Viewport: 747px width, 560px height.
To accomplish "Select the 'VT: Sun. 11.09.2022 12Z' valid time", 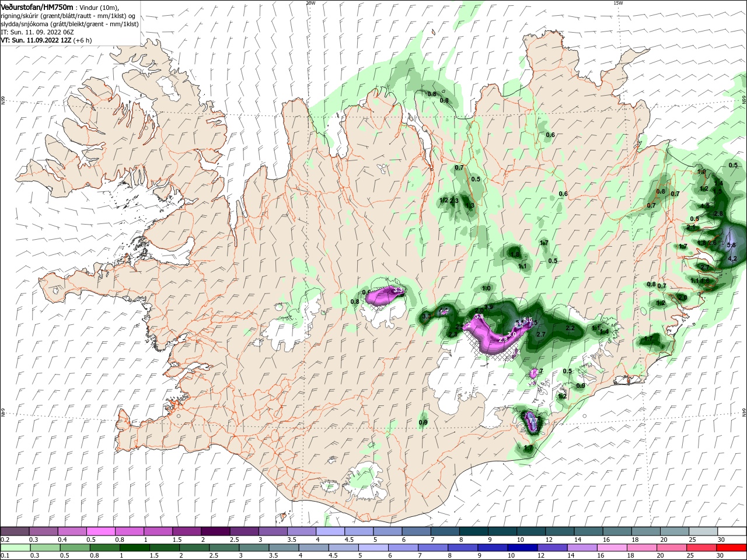I will [36, 40].
